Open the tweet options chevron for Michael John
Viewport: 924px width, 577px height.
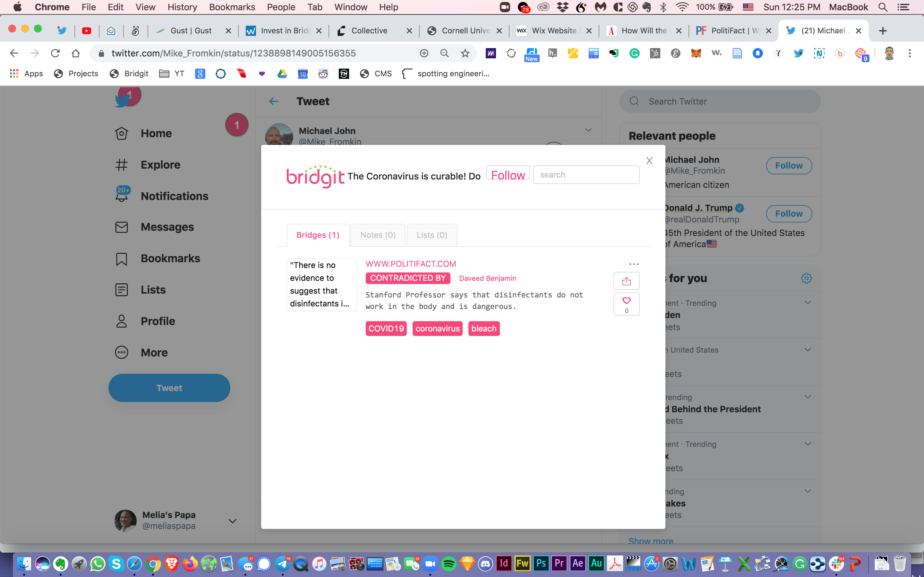[x=588, y=130]
